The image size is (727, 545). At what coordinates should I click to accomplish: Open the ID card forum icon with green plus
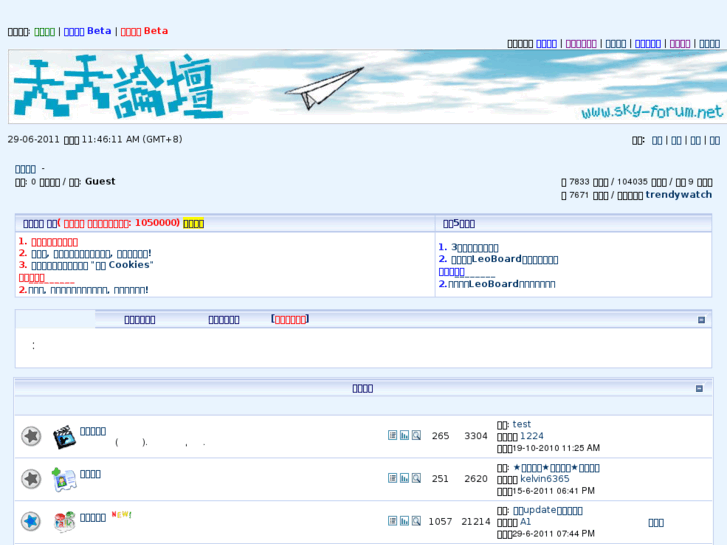click(x=64, y=480)
